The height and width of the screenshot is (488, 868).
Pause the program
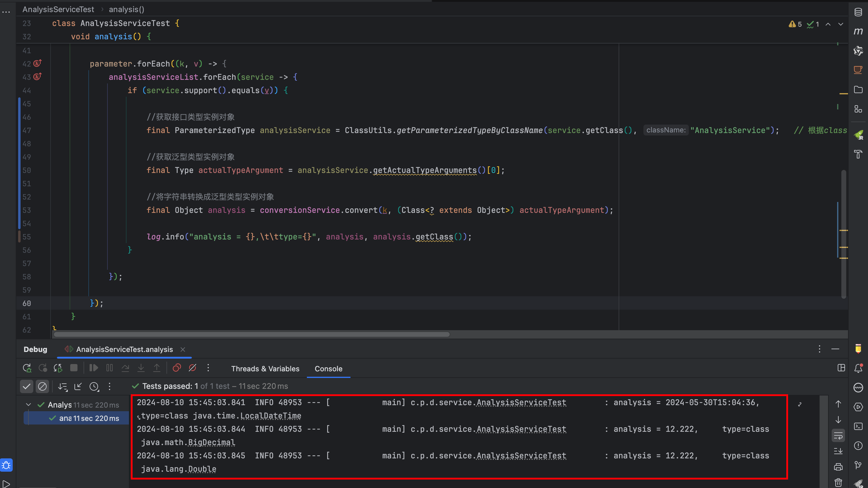110,368
